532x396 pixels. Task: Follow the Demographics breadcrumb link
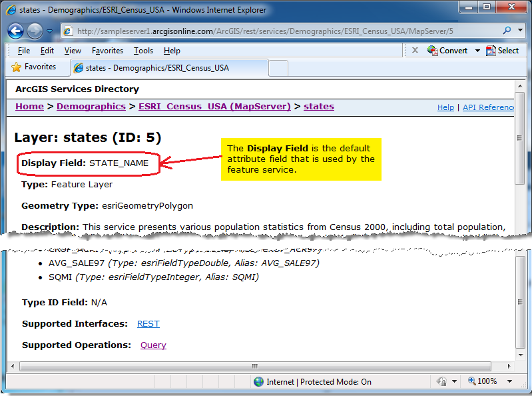click(x=91, y=106)
